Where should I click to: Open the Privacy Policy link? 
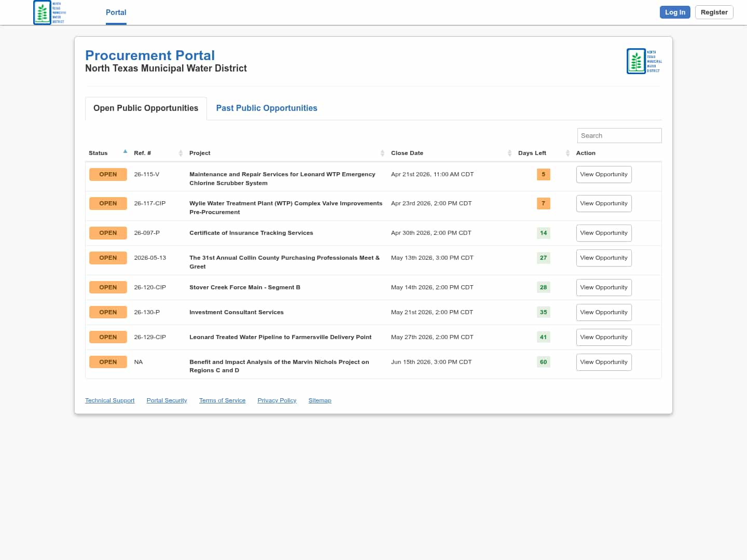276,400
